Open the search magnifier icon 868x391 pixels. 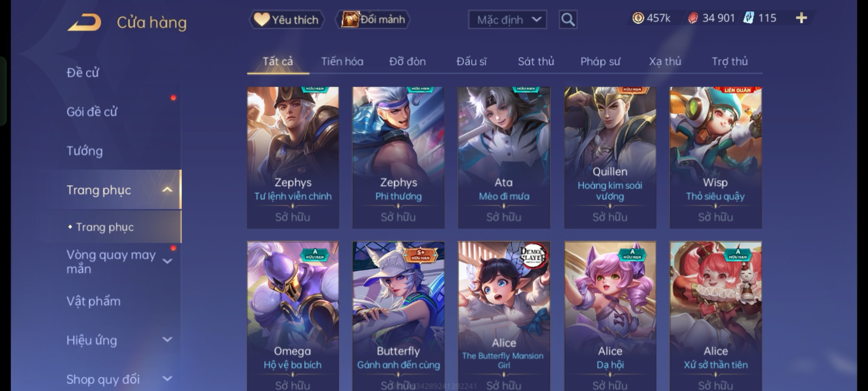click(568, 20)
